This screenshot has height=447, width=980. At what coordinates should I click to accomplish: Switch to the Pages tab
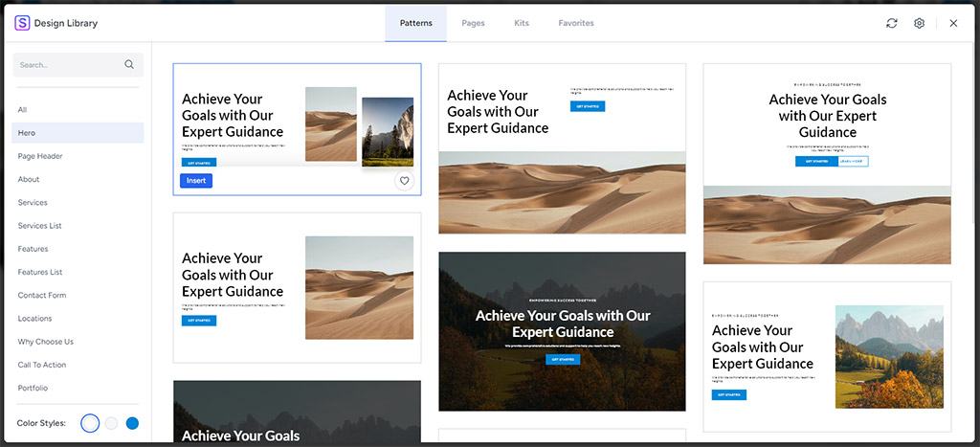(x=473, y=23)
